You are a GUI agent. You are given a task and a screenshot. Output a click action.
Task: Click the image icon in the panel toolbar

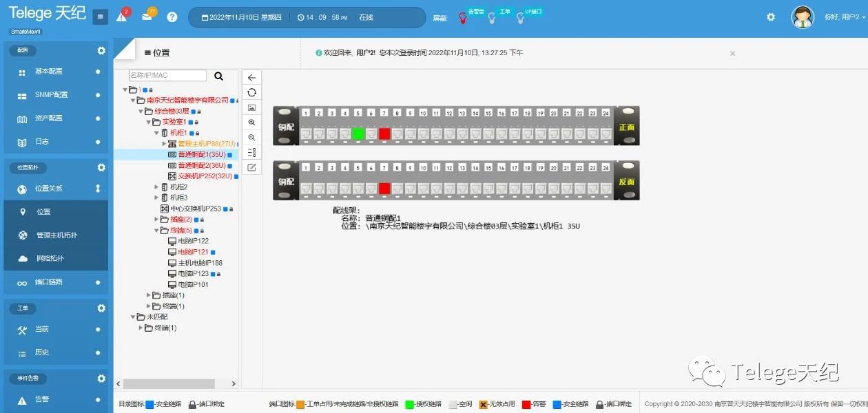coord(251,107)
